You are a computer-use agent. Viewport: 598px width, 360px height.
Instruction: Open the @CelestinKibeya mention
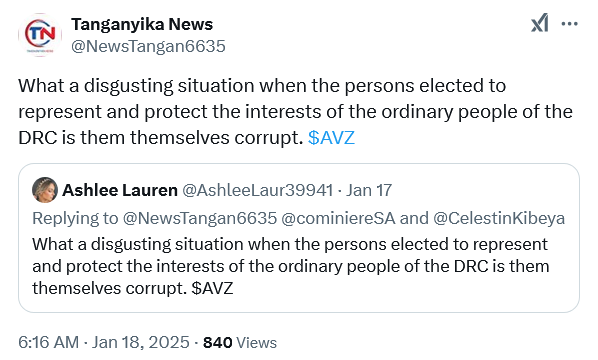pos(499,218)
